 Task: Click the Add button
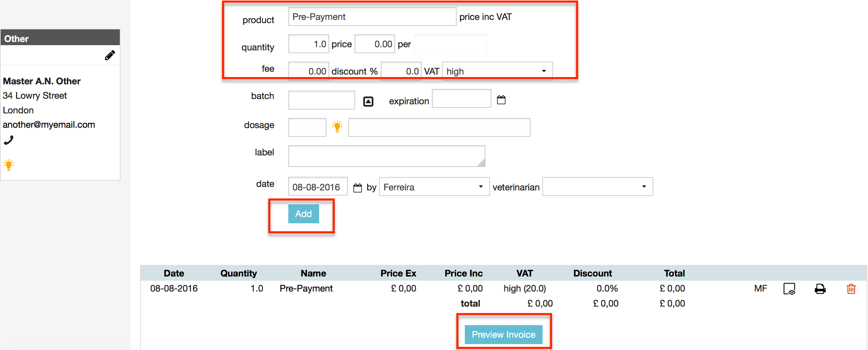[x=303, y=213]
